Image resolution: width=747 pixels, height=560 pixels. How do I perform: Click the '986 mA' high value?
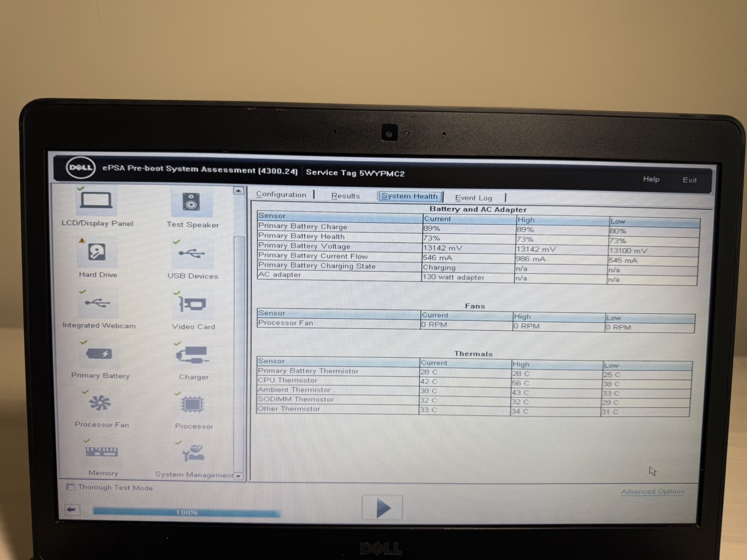pyautogui.click(x=530, y=259)
